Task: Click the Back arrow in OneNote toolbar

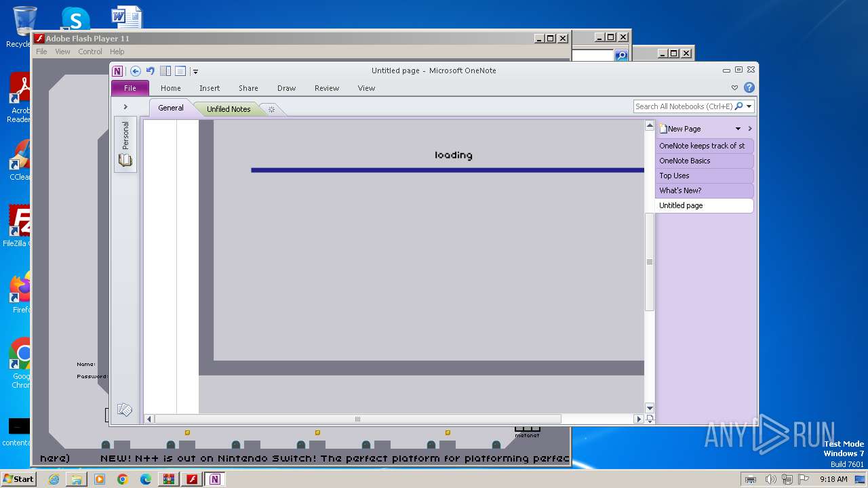Action: pyautogui.click(x=136, y=71)
